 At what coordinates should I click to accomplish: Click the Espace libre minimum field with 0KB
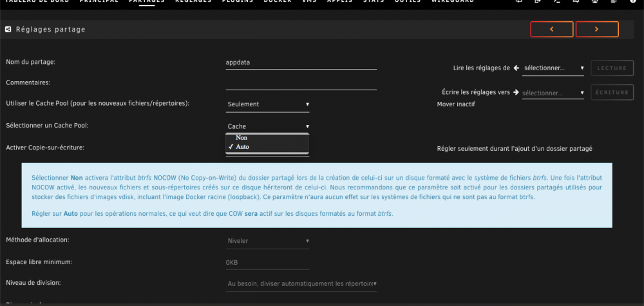(268, 262)
